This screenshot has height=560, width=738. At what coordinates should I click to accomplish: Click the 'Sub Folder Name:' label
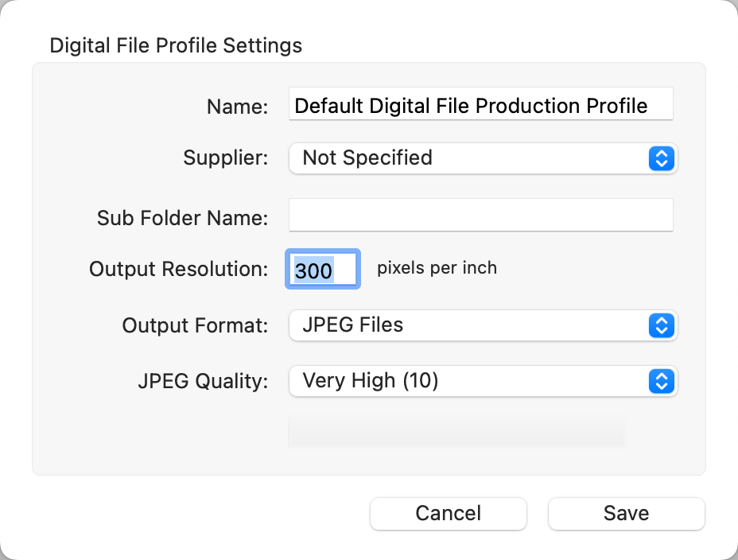click(182, 218)
